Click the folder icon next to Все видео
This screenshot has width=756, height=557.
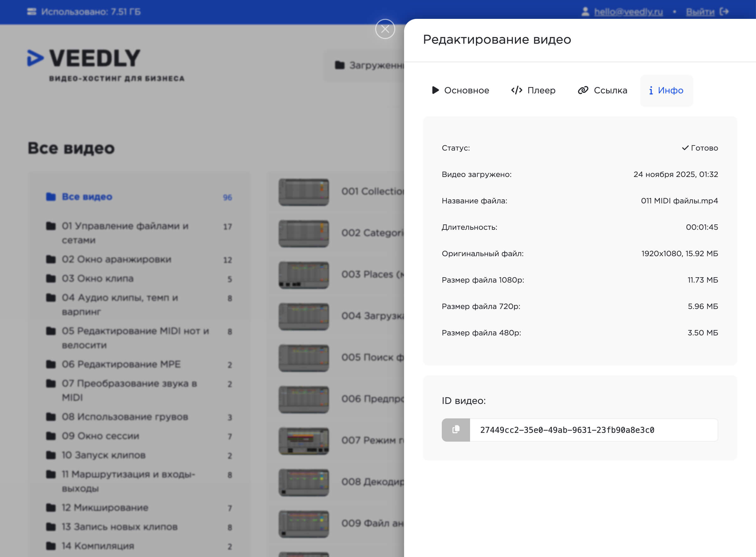(x=51, y=196)
